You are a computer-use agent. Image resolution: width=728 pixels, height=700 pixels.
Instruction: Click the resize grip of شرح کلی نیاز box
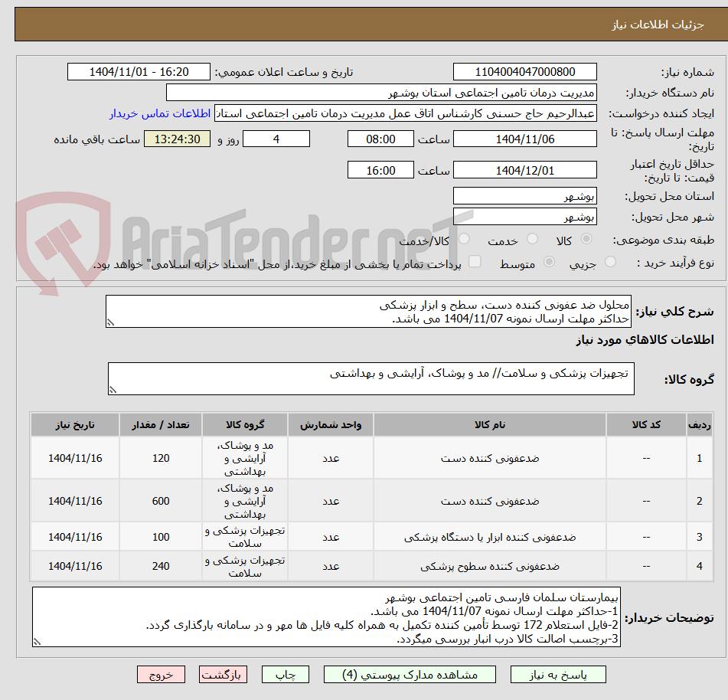tap(110, 323)
